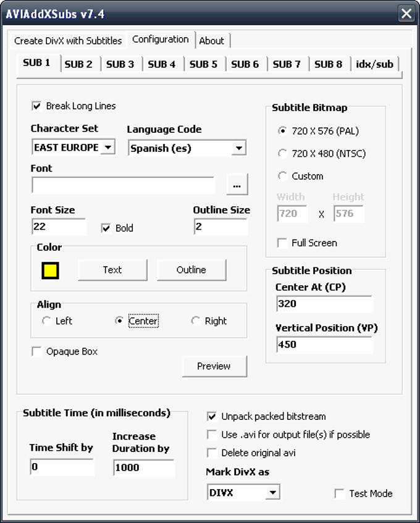The height and width of the screenshot is (523, 420).
Task: Open the About tab
Action: click(x=211, y=41)
